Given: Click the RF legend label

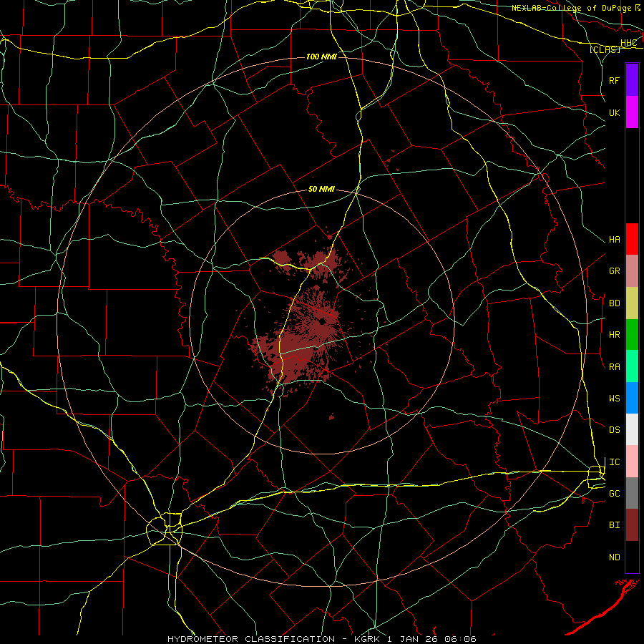Looking at the screenshot, I should (x=615, y=80).
